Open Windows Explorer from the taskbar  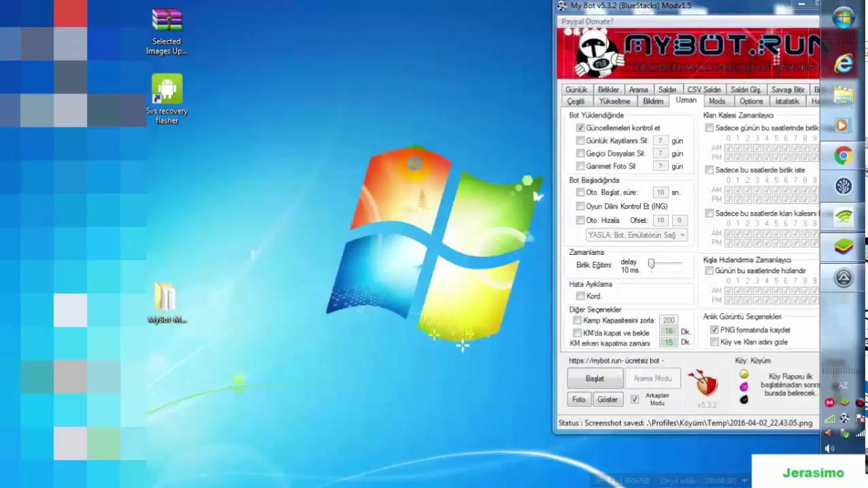(844, 96)
